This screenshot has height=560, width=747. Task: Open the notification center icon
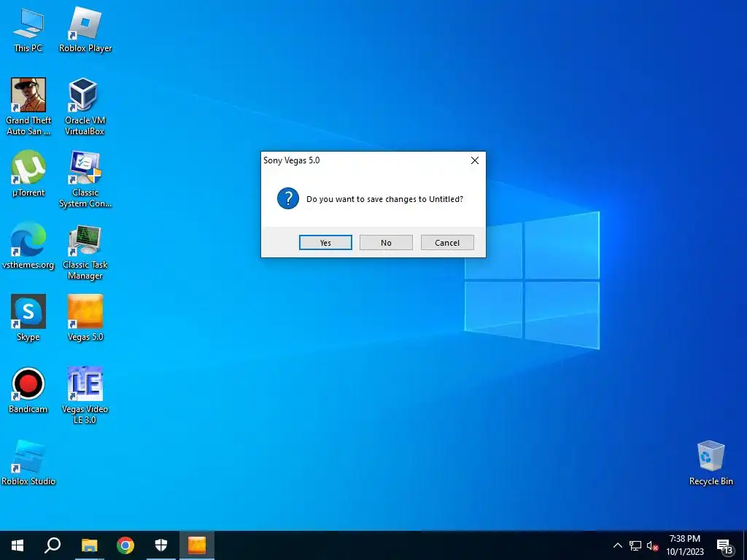[x=724, y=547]
